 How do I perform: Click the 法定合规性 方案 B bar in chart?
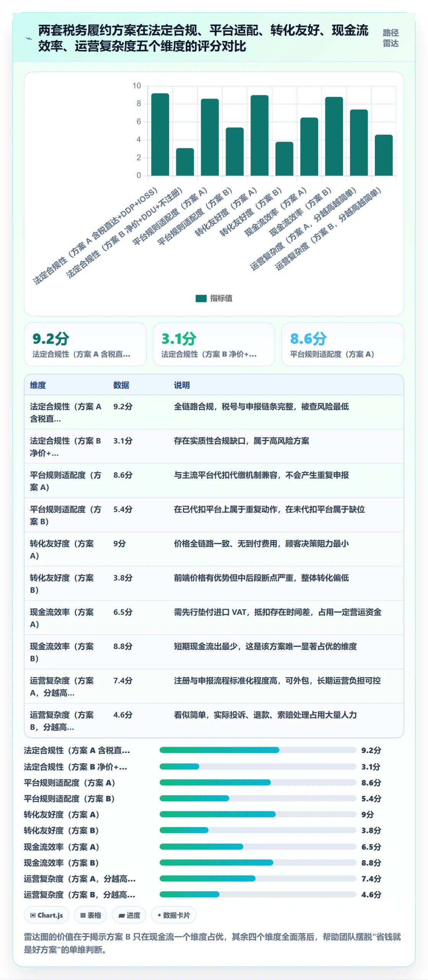(x=185, y=162)
